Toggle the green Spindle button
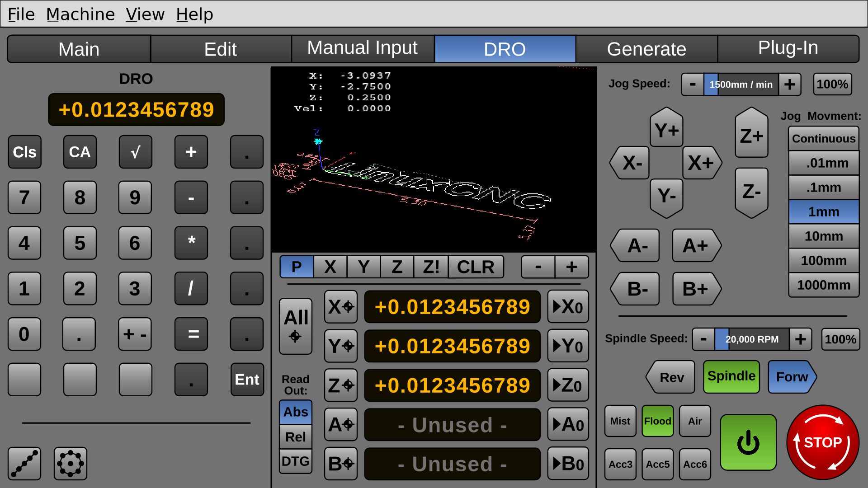The width and height of the screenshot is (868, 488). point(731,376)
